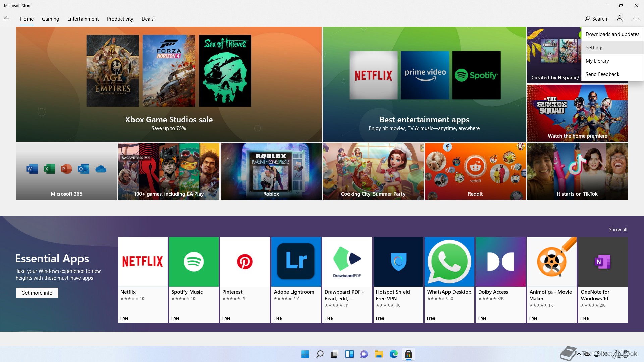Click the Show all link
This screenshot has height=362, width=644.
[618, 229]
